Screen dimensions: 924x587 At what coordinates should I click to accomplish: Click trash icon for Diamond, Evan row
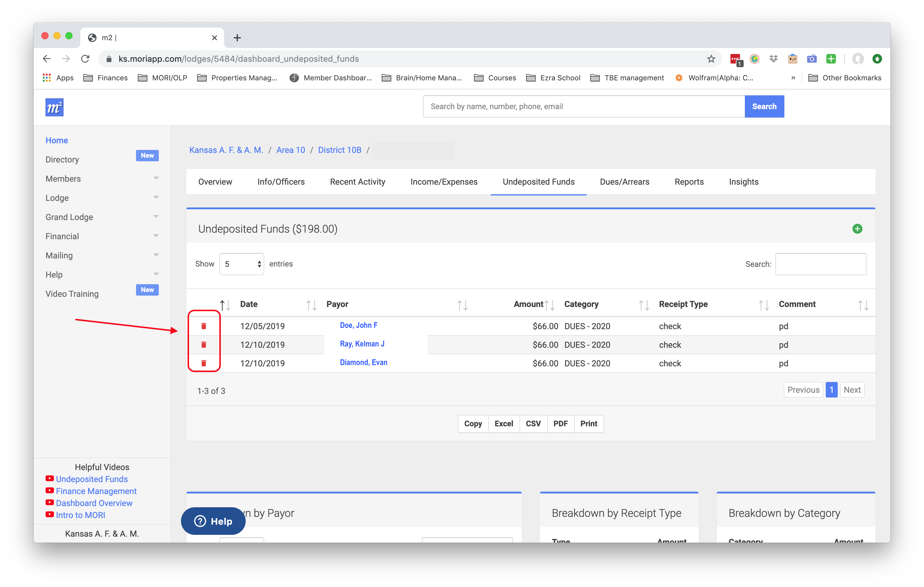[x=204, y=363]
